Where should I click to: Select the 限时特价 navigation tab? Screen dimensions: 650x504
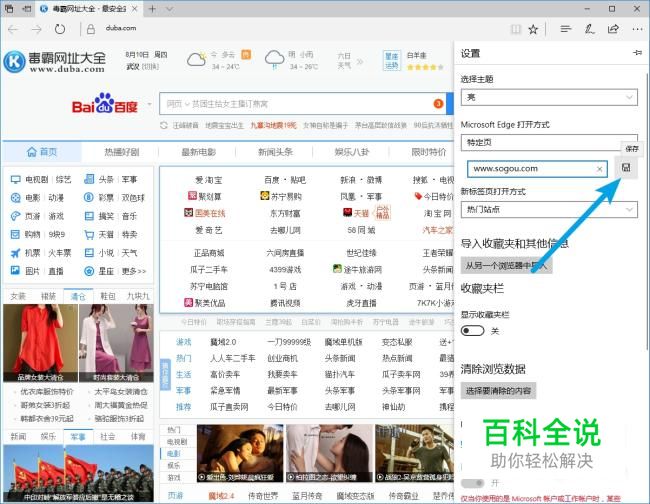click(x=429, y=152)
